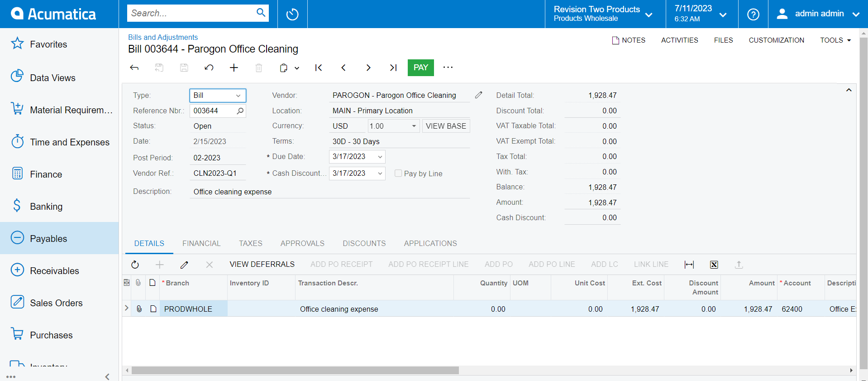Viewport: 868px width, 381px height.
Task: Fit grid columns to width
Action: [x=689, y=265]
